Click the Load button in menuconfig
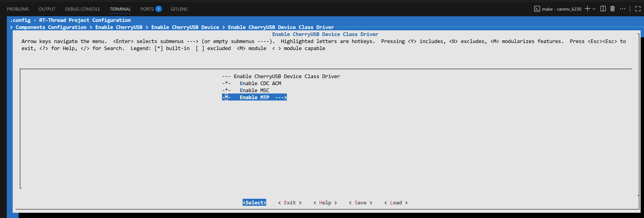 (396, 203)
